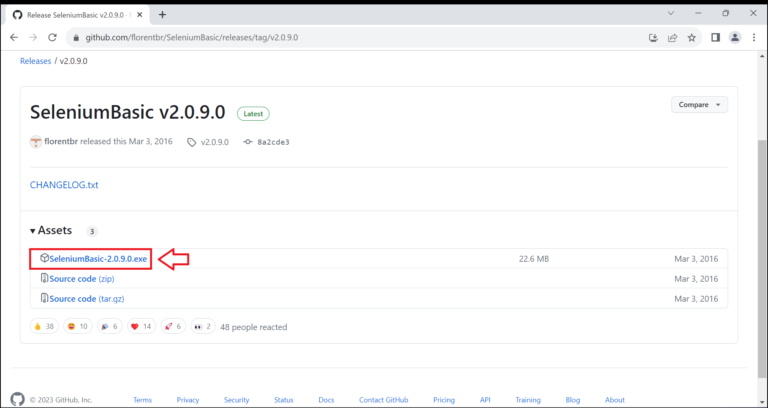Toggle the laugh reaction with 10
Image resolution: width=768 pixels, height=408 pixels.
(x=76, y=326)
